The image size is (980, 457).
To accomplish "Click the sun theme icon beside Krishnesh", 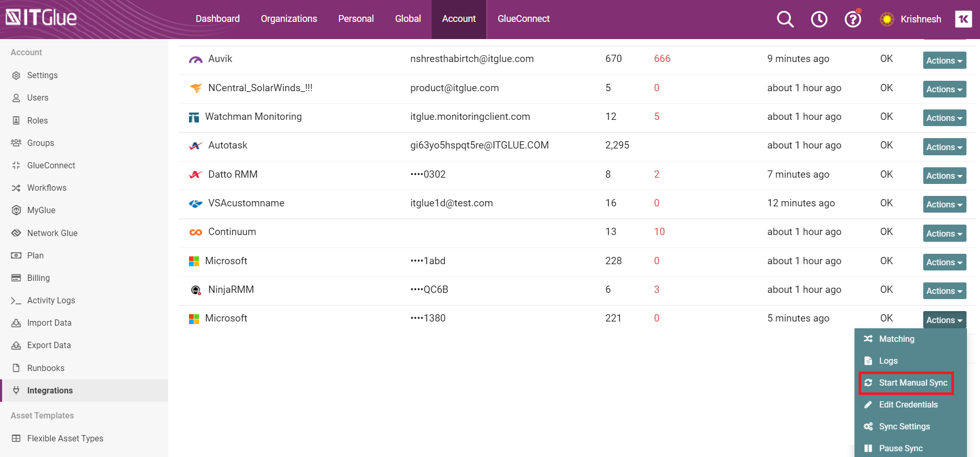I will click(x=887, y=19).
